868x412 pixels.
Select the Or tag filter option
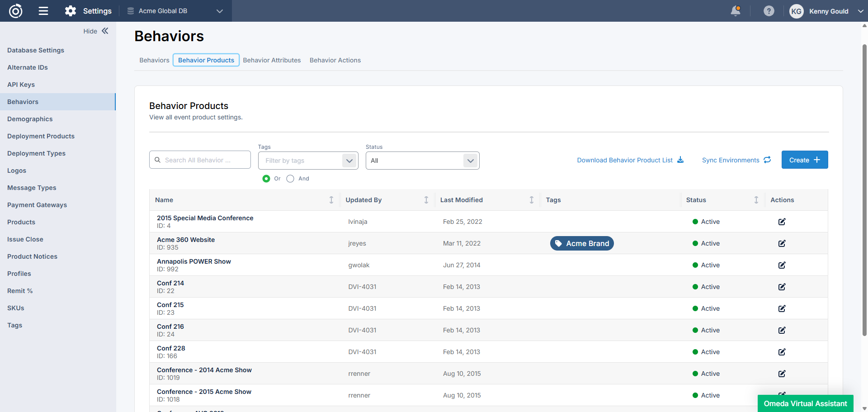point(266,179)
